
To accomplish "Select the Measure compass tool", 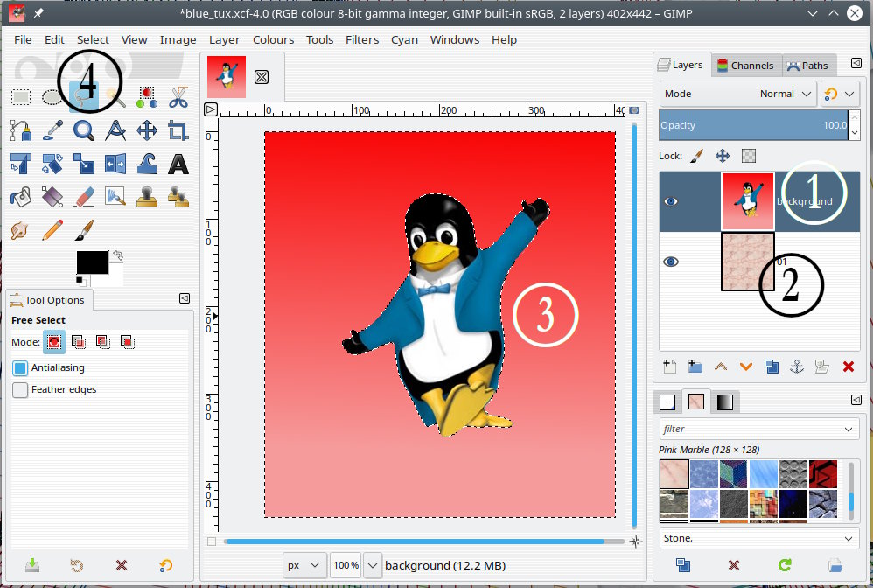I will point(115,130).
